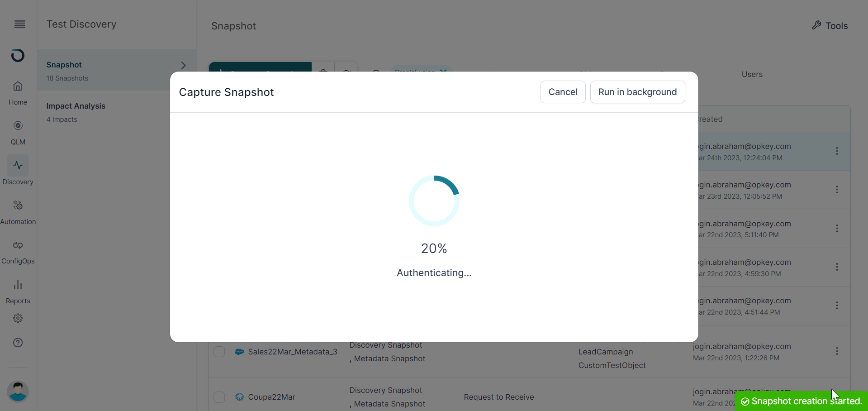Viewport: 868px width, 411px height.
Task: Click the Mar 22nd 2023, 1:22:26 PM timestamp
Action: (736, 358)
